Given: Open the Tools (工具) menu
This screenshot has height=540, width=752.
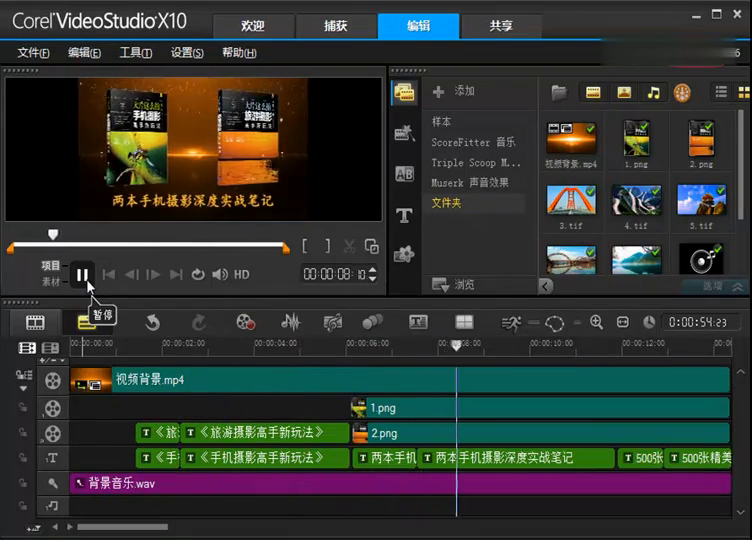Looking at the screenshot, I should tap(136, 53).
